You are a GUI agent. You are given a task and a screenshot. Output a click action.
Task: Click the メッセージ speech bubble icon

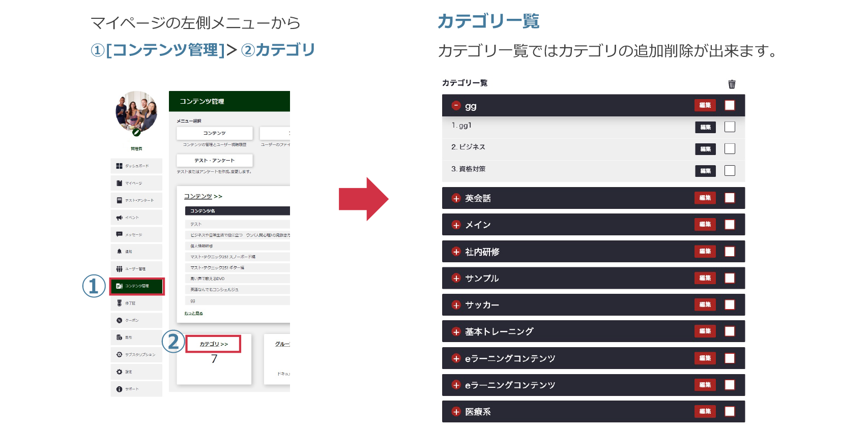coord(119,234)
